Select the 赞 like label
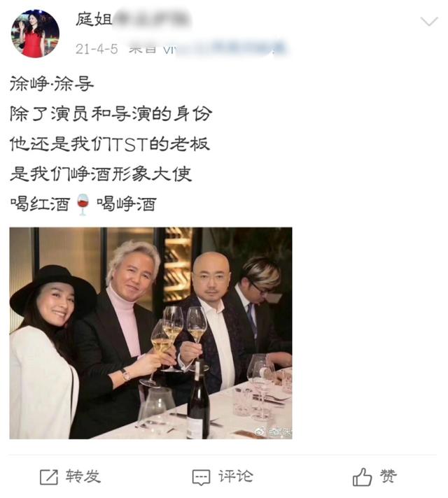This screenshot has height=498, width=448. 388,476
